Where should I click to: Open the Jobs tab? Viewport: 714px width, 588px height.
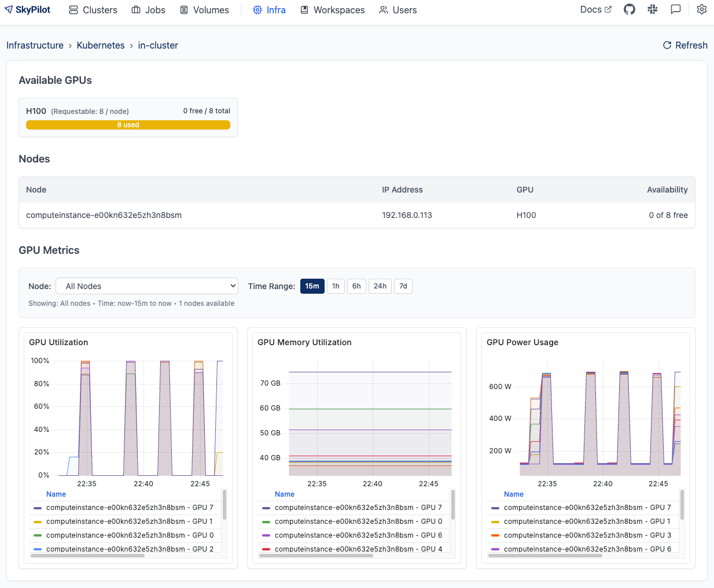point(149,10)
